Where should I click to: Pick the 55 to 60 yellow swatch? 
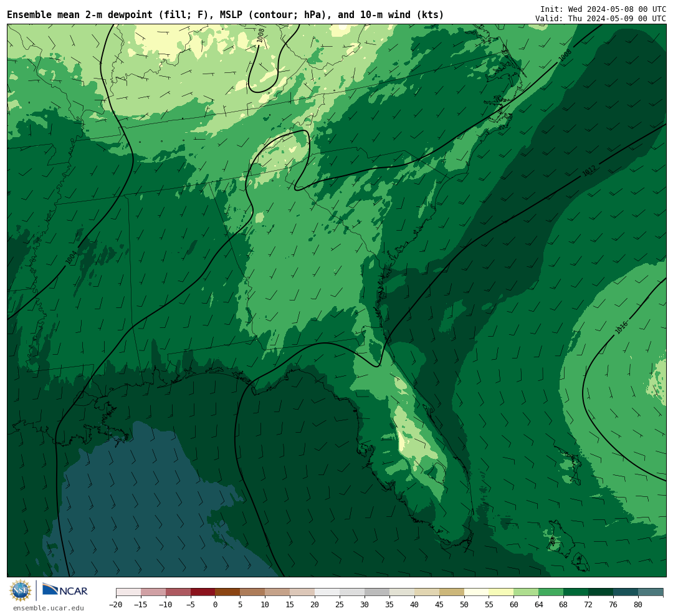click(501, 592)
